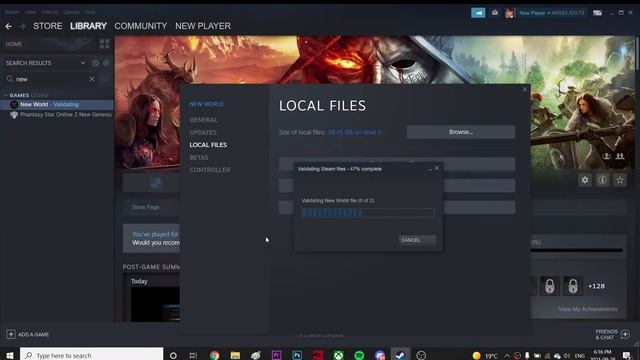Open Chrome from the taskbar

(214, 356)
